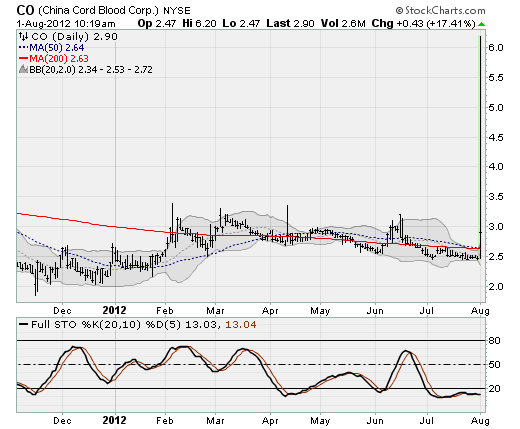Click the green up-arrow change indicator

click(x=482, y=24)
